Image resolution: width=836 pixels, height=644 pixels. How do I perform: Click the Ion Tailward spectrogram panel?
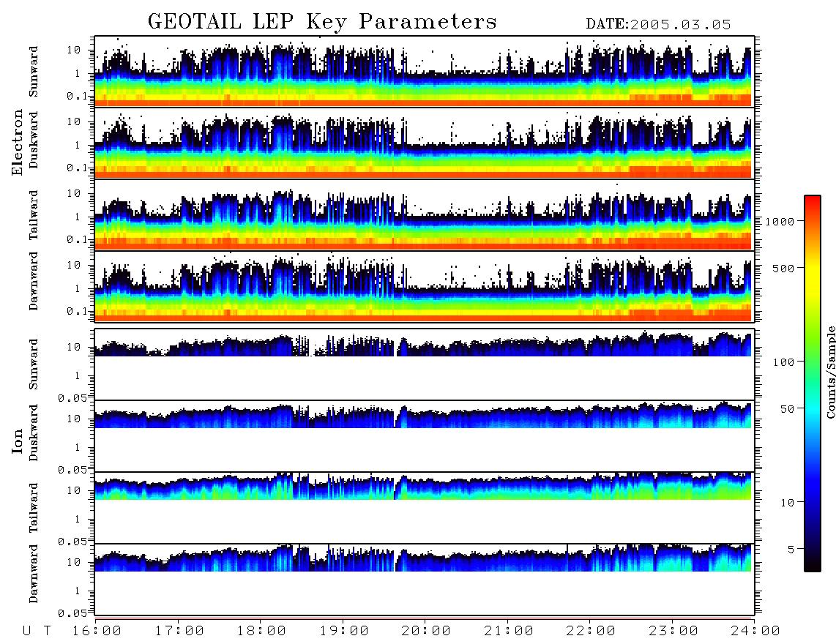425,508
